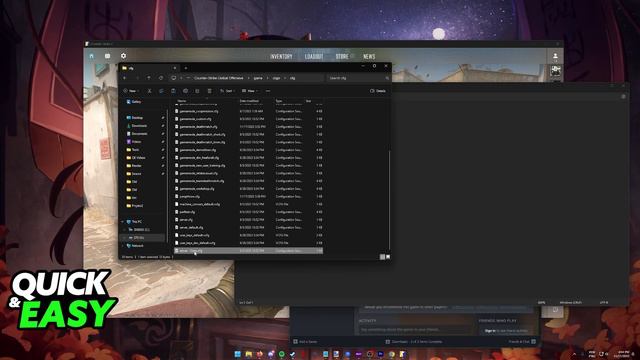Go back in File Explorer

(x=124, y=78)
